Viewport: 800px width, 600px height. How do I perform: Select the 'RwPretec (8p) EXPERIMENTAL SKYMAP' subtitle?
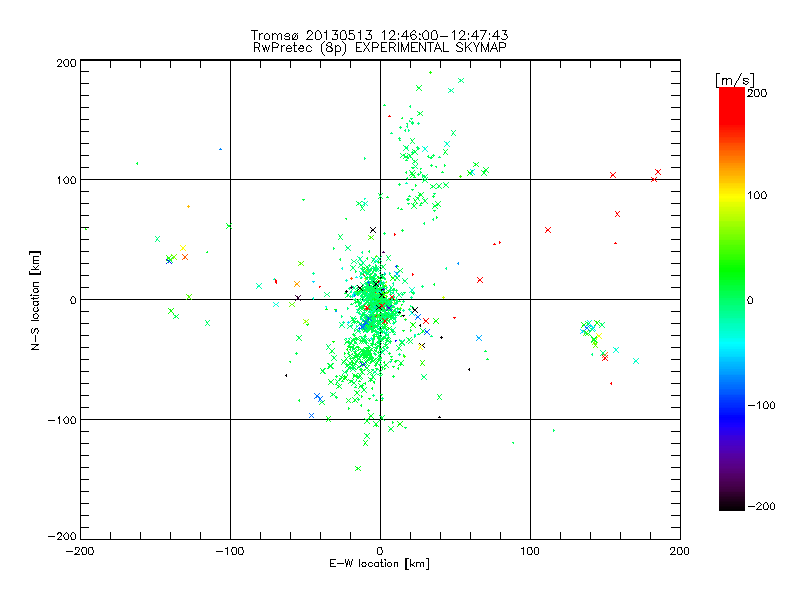[x=380, y=48]
